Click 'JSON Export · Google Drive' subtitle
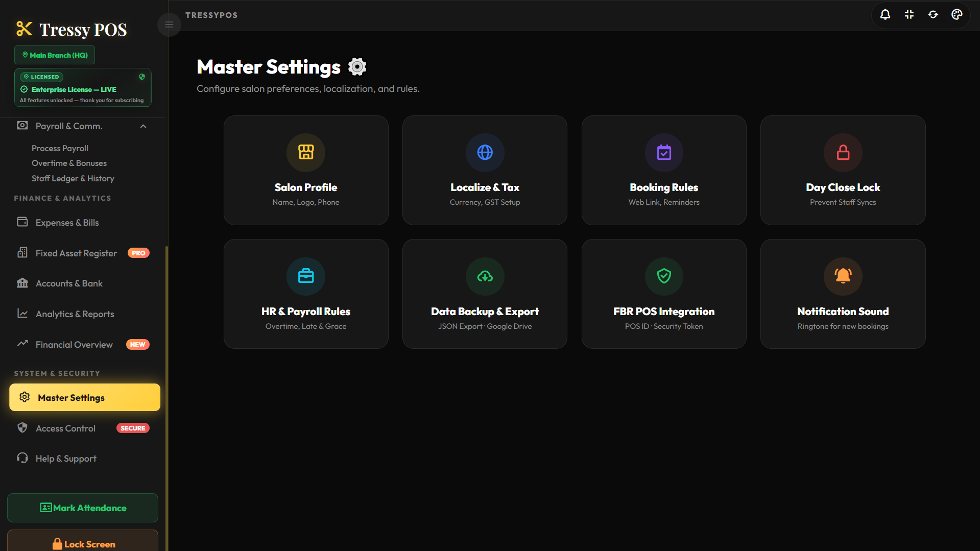The image size is (980, 551). 485,326
